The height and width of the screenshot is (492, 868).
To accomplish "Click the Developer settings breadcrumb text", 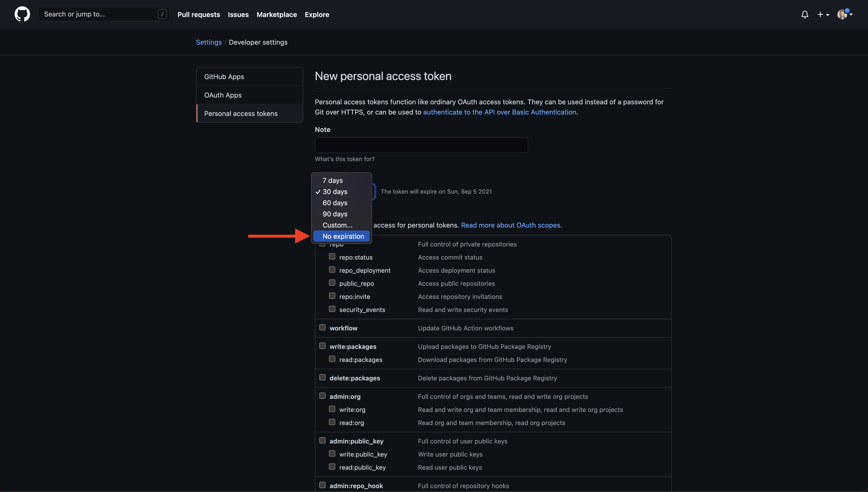I will (x=258, y=42).
